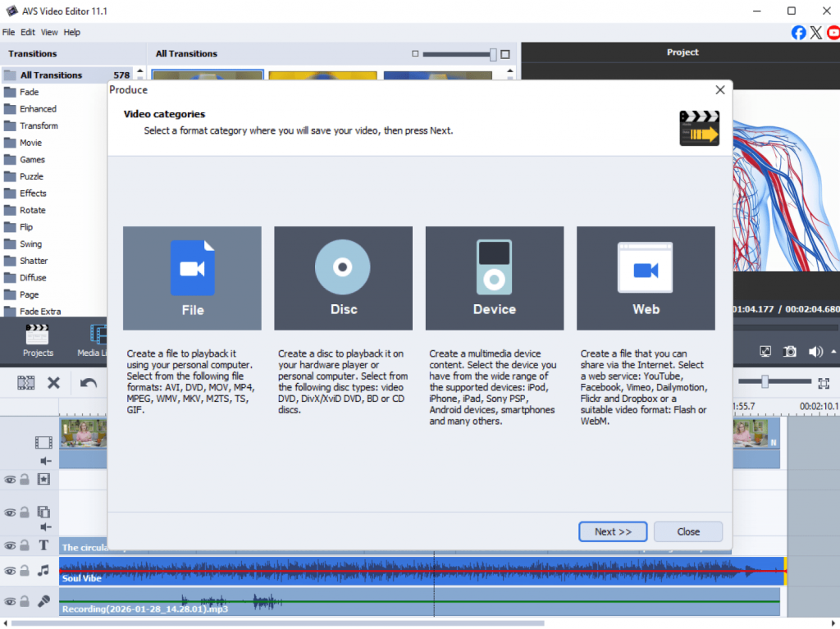Close Produce dialog with X
Viewport: 840px width, 629px height.
720,90
